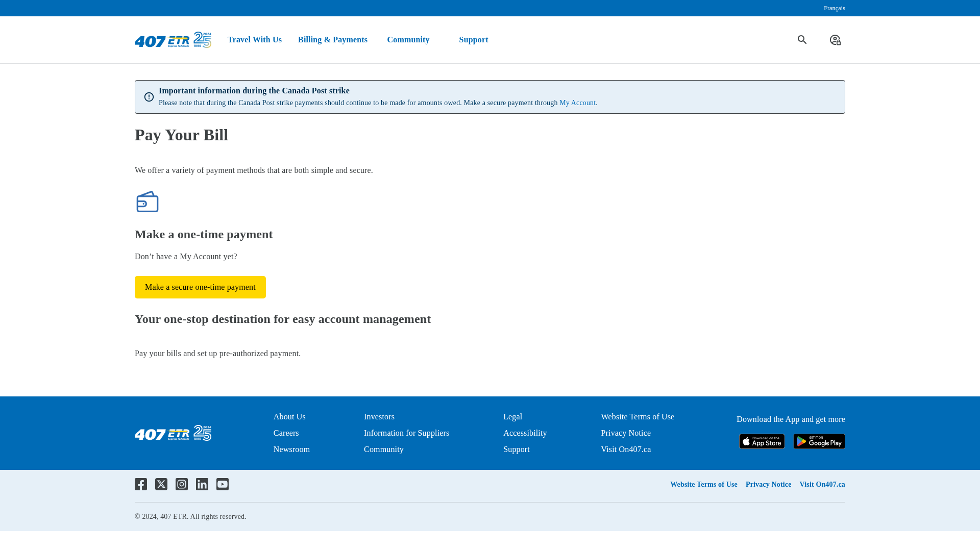Viewport: 980px width, 551px height.
Task: Switch the site language to Français
Action: (x=835, y=8)
